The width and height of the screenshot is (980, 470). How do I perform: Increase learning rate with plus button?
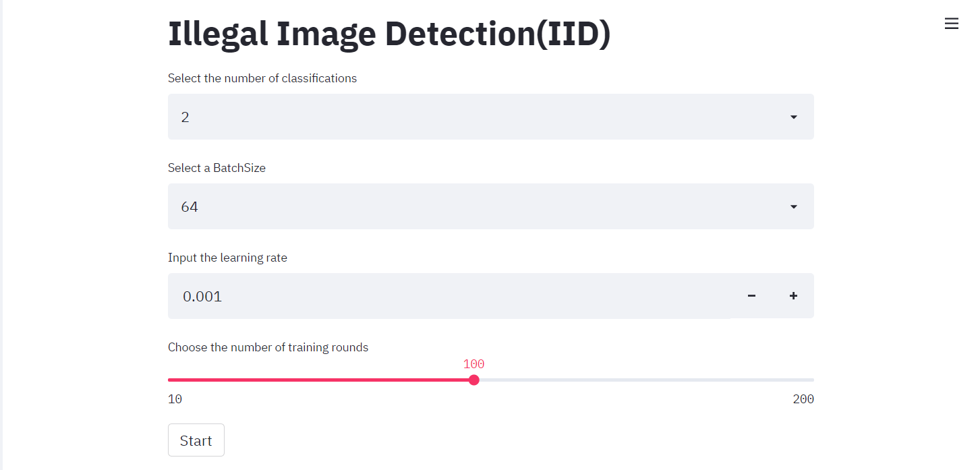point(793,296)
